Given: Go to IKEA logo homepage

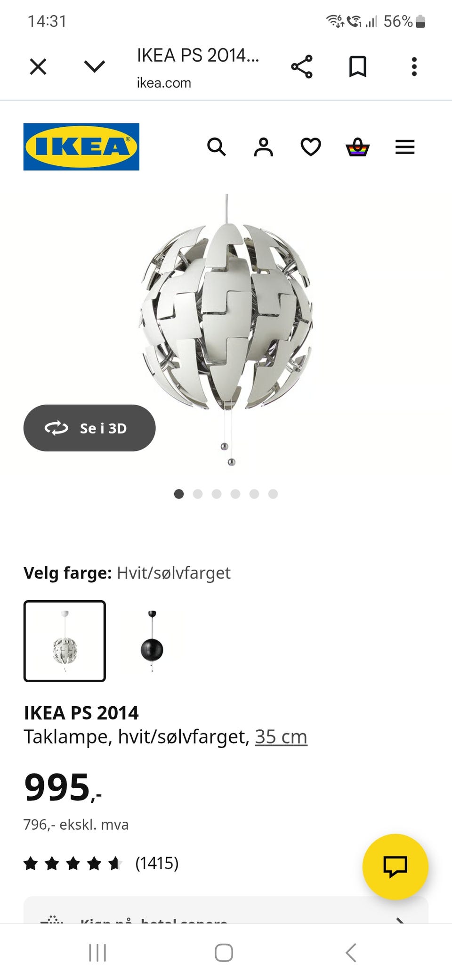Looking at the screenshot, I should 81,147.
